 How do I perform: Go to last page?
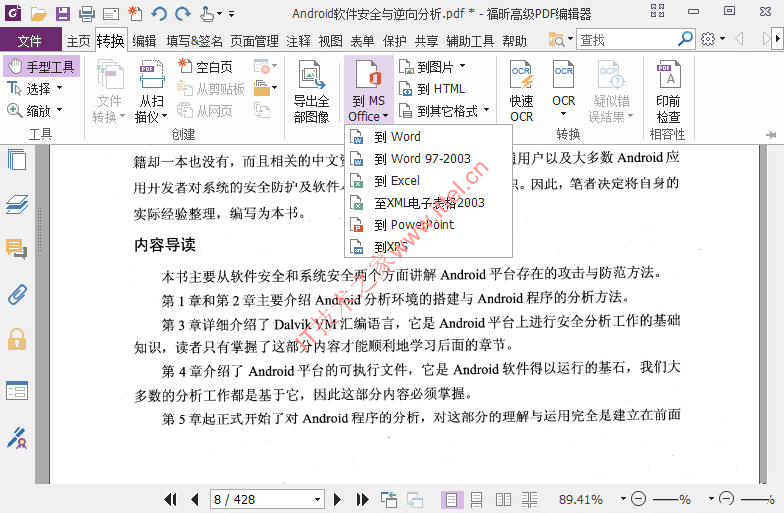362,499
